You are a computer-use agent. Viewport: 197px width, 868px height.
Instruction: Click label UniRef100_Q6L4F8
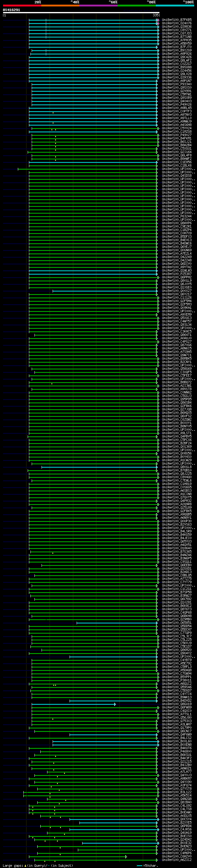(177, 155)
